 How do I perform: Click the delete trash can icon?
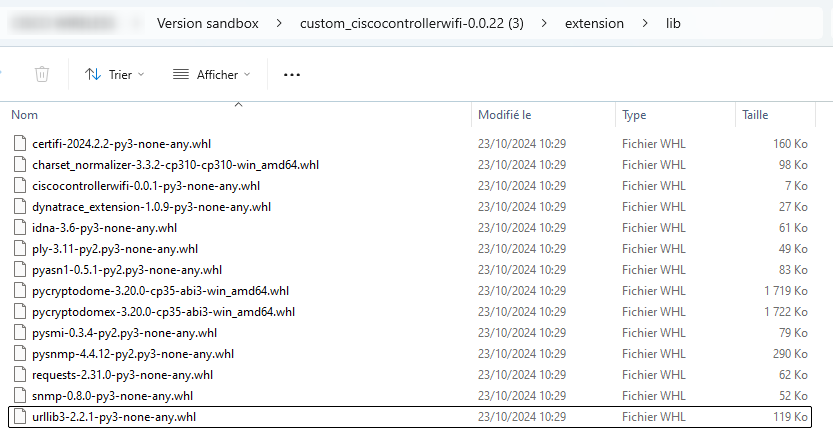coord(42,74)
